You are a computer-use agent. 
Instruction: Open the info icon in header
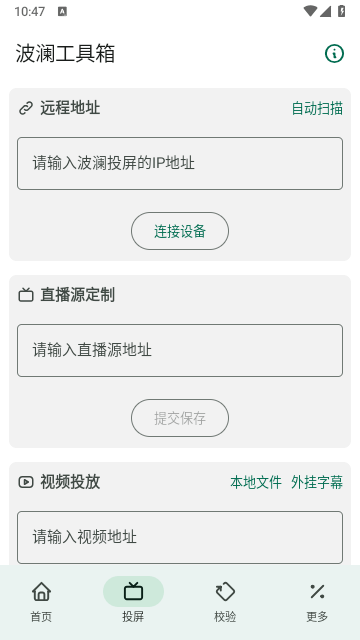pos(334,53)
